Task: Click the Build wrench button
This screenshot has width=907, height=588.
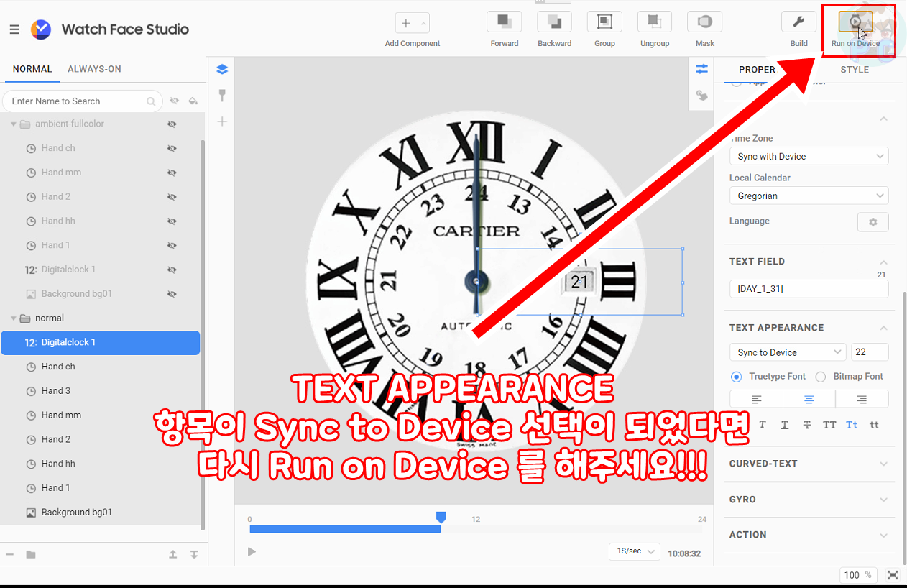Action: (x=798, y=22)
